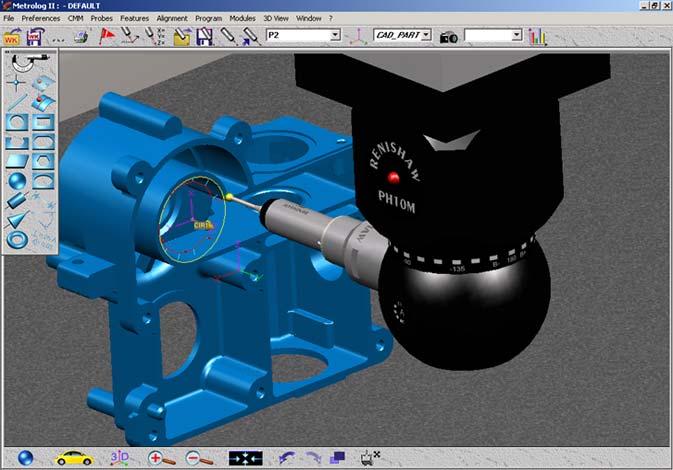Select the line feature tool
Screen dimensions: 673x470
(x=17, y=103)
